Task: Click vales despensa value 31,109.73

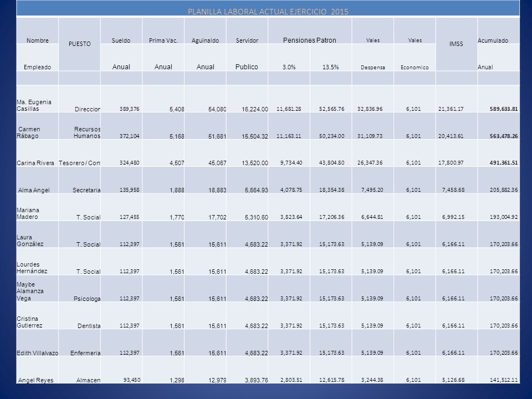Action: pyautogui.click(x=370, y=136)
